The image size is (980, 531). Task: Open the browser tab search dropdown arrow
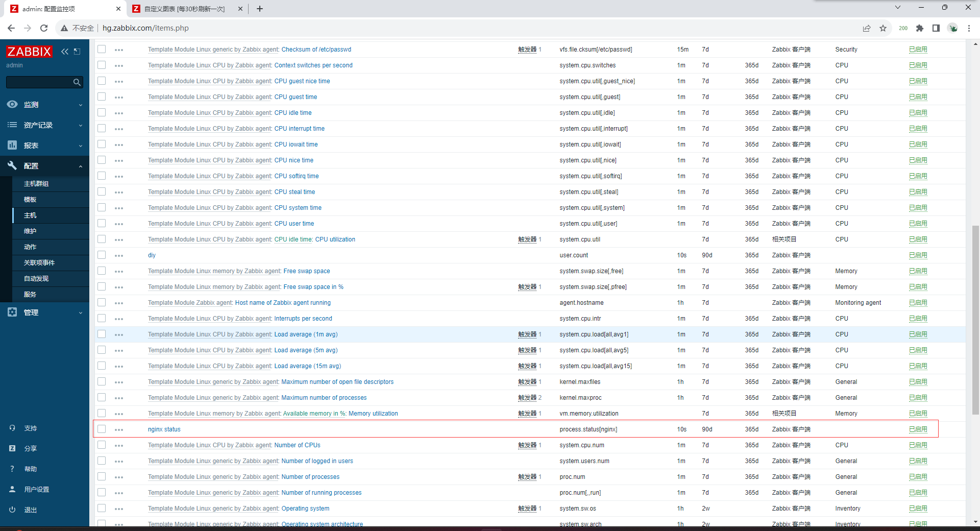(x=898, y=8)
